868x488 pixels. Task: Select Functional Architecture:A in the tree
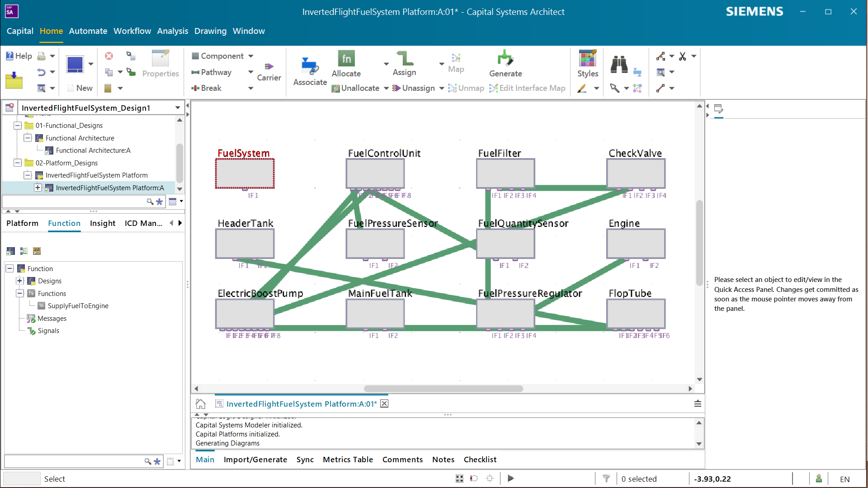[x=93, y=150]
